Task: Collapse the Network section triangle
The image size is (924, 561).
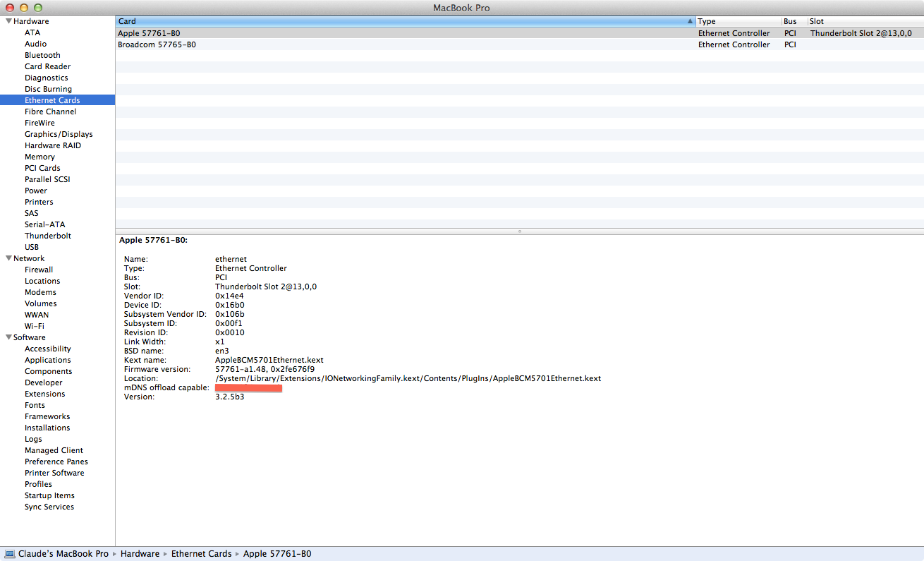Action: tap(8, 258)
